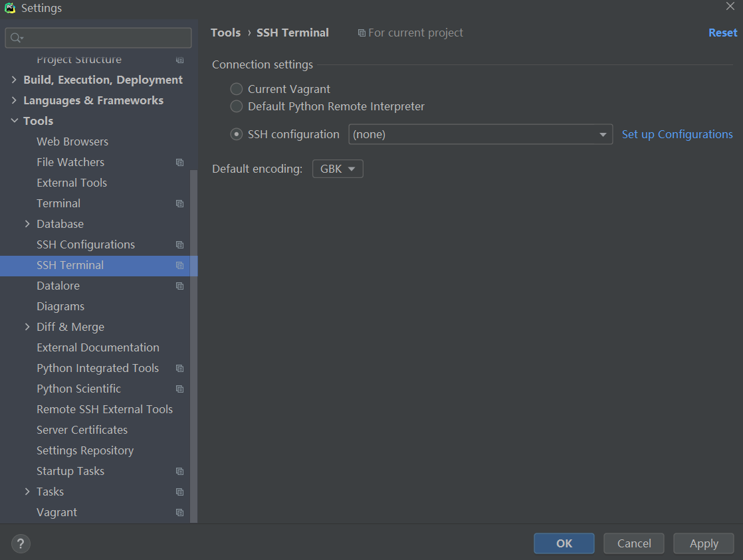Screen dimensions: 743x560
Task: Expand the Database node
Action: pos(27,224)
